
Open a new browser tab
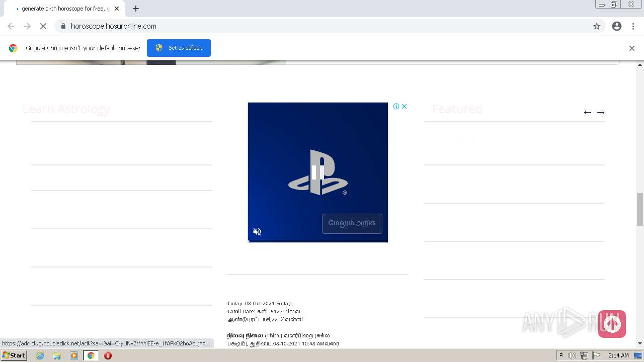pyautogui.click(x=136, y=9)
